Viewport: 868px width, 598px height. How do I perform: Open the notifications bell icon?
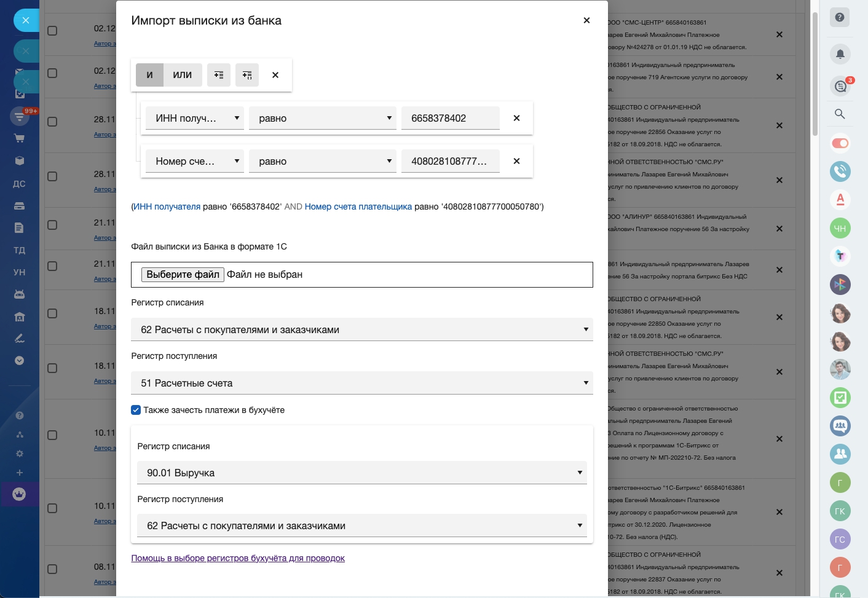pos(840,54)
